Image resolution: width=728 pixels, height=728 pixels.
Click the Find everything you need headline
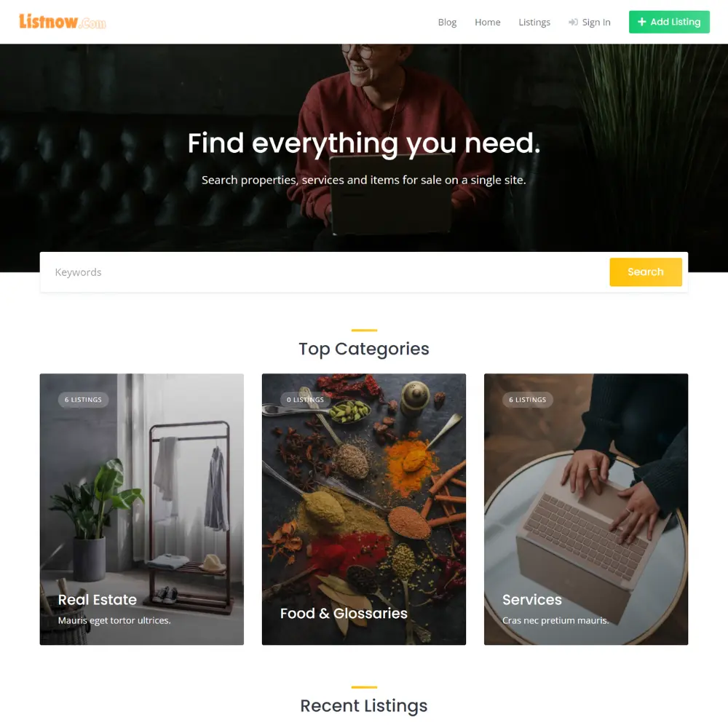364,143
